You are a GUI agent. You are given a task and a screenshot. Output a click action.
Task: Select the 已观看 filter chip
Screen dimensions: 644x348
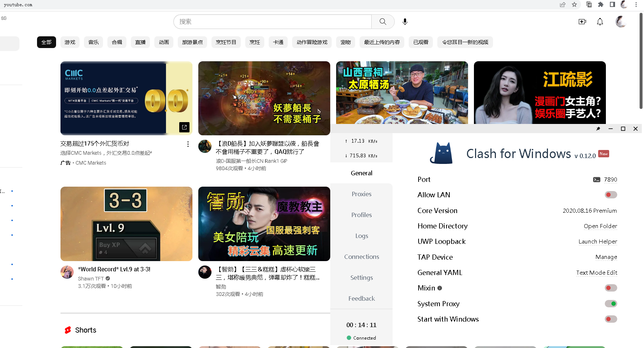point(421,42)
